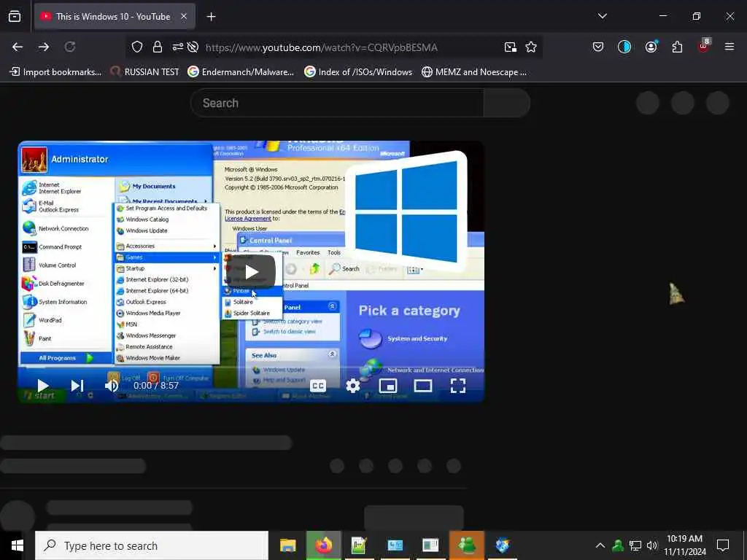Open Endermanch/Malware bookmark
The width and height of the screenshot is (747, 560).
(241, 72)
